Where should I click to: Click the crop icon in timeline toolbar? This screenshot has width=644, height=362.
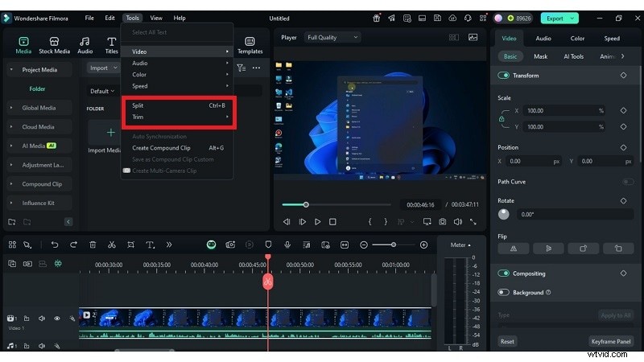pyautogui.click(x=130, y=245)
